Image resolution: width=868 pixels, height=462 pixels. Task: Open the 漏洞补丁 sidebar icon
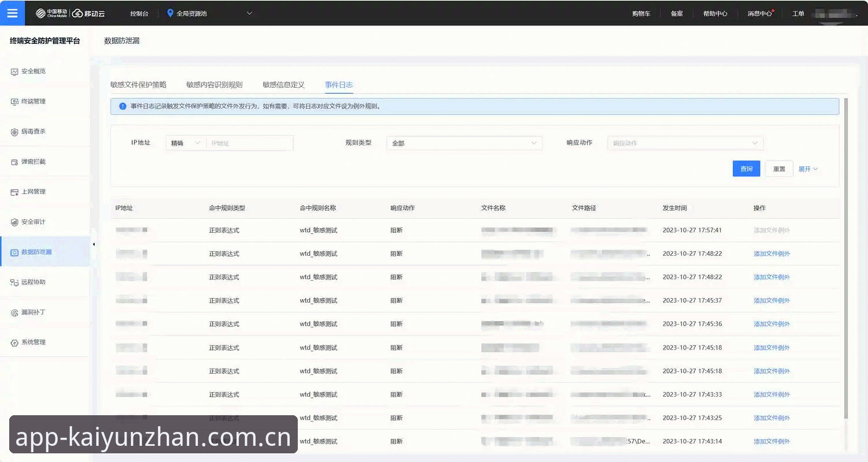(14, 312)
